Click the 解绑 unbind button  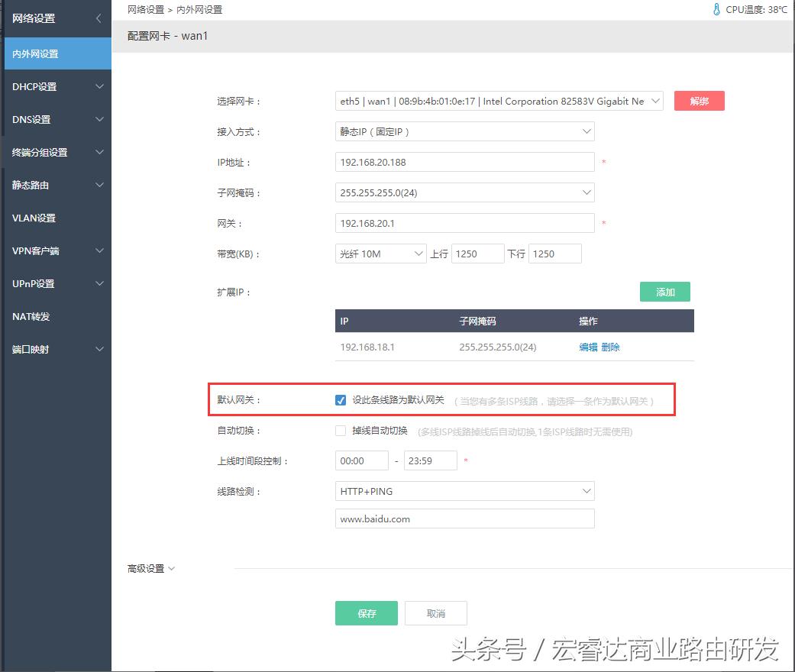pos(699,100)
